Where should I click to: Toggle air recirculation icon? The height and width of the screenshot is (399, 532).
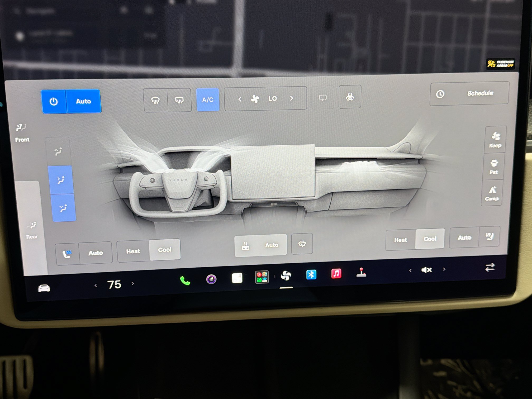[x=323, y=98]
